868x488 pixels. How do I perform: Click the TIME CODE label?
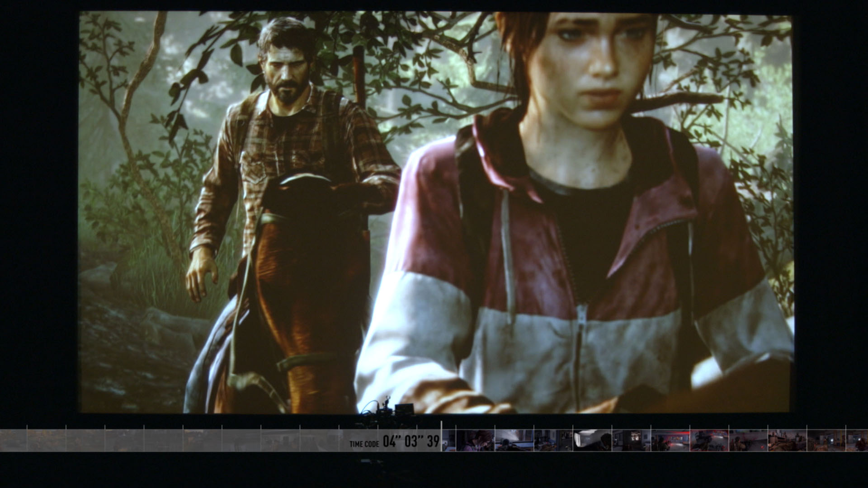(x=364, y=444)
